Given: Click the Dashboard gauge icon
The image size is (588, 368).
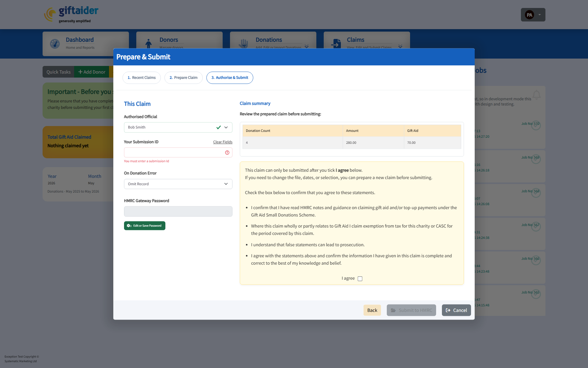Looking at the screenshot, I should pos(55,44).
